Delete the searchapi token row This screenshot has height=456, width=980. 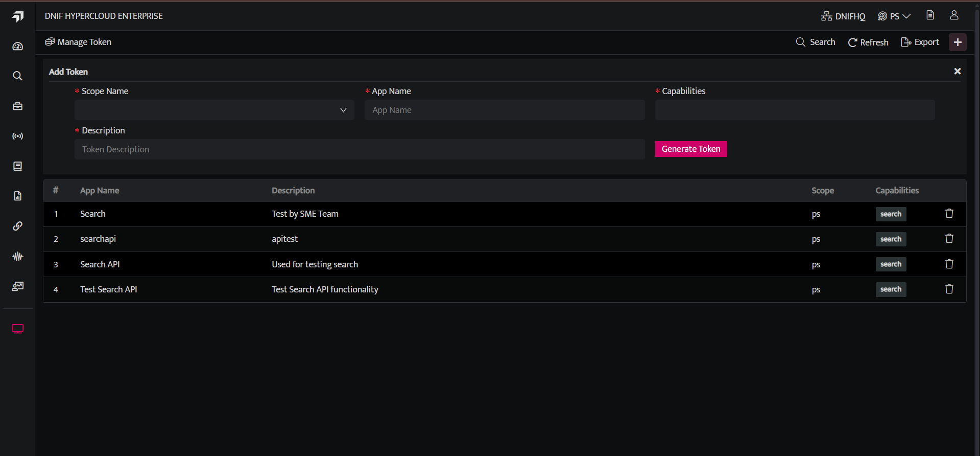pos(949,239)
